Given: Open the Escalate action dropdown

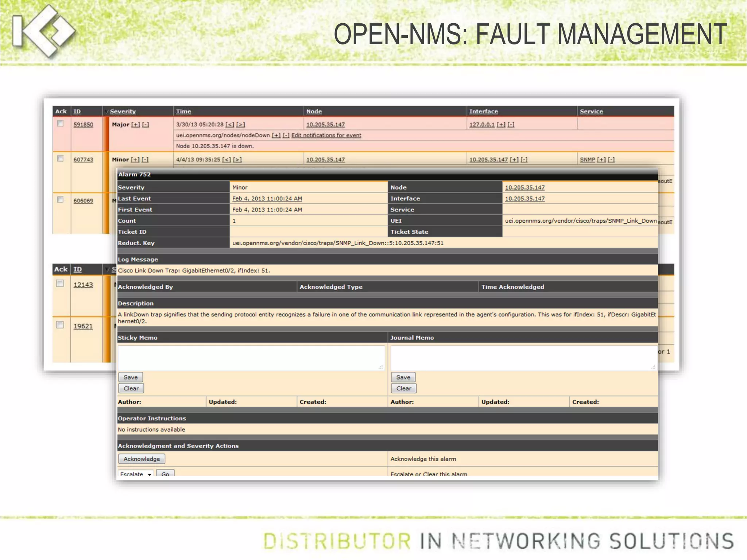Looking at the screenshot, I should point(136,473).
